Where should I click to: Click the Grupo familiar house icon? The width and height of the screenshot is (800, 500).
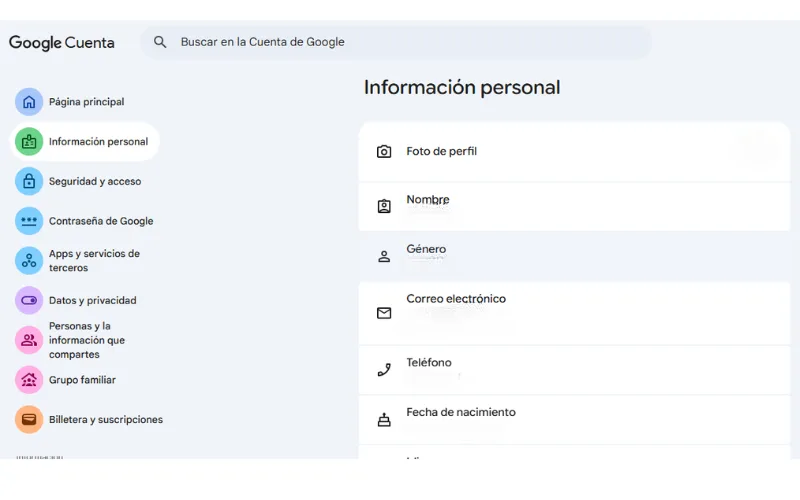(x=29, y=380)
